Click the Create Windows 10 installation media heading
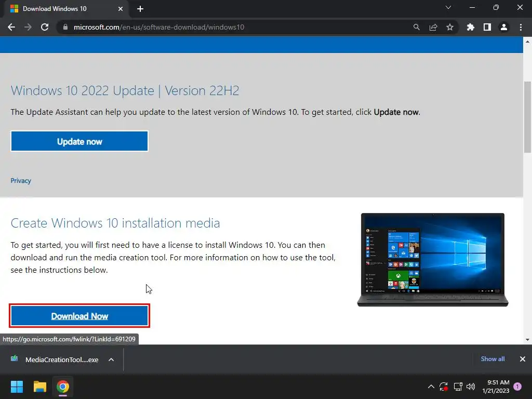Viewport: 532px width, 399px height. tap(115, 223)
